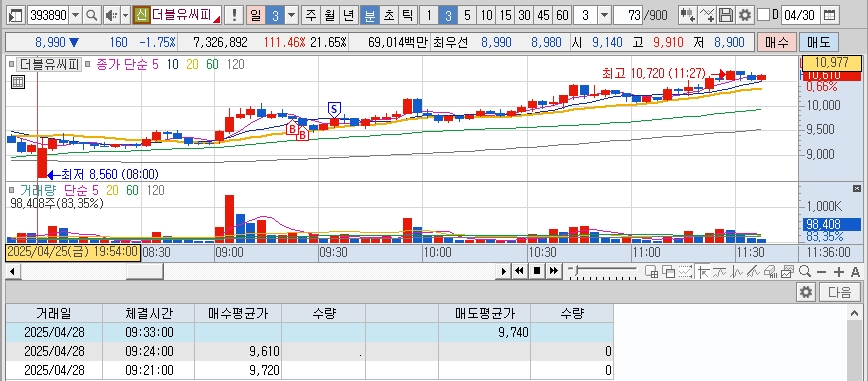Toggle the D date checkbox

click(763, 14)
